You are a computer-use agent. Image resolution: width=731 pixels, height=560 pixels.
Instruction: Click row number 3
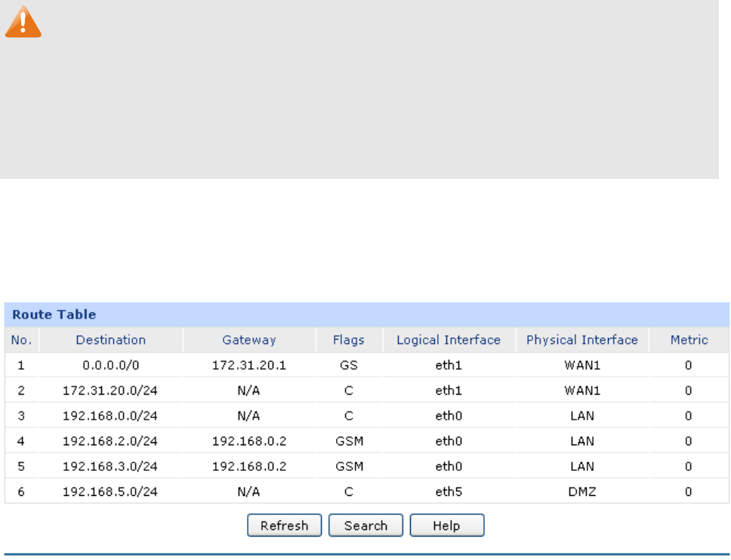tap(21, 416)
